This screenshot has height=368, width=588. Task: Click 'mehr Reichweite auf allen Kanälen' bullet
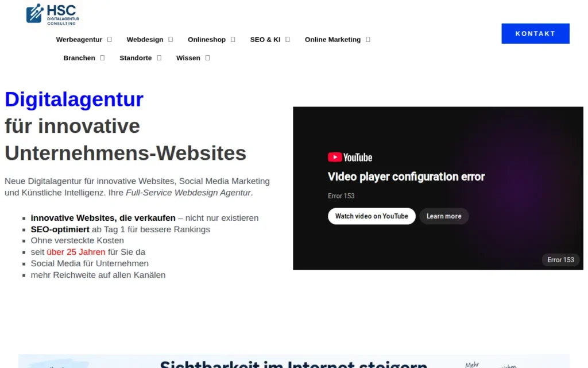(98, 275)
